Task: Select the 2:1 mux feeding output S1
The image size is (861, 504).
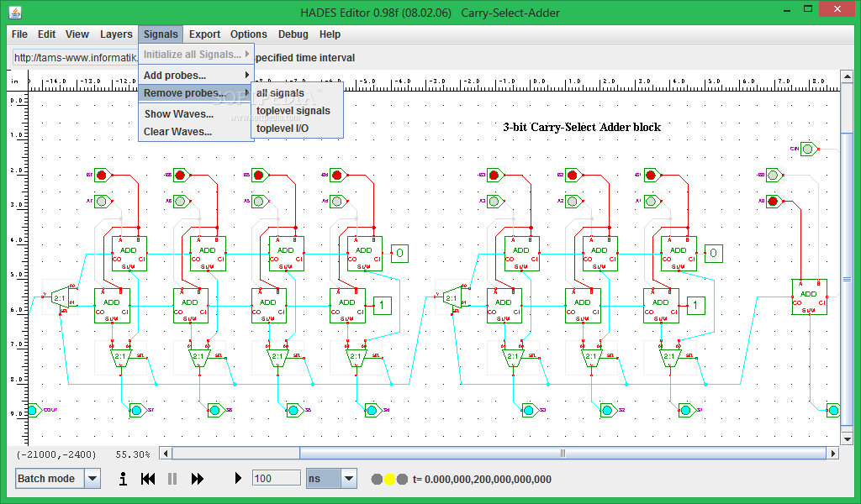Action: (670, 356)
